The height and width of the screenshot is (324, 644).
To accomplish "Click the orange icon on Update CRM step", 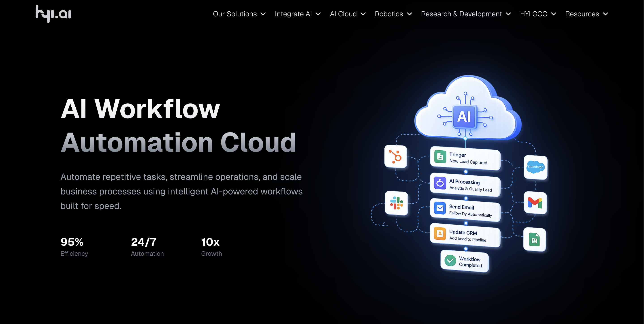I will (x=439, y=234).
